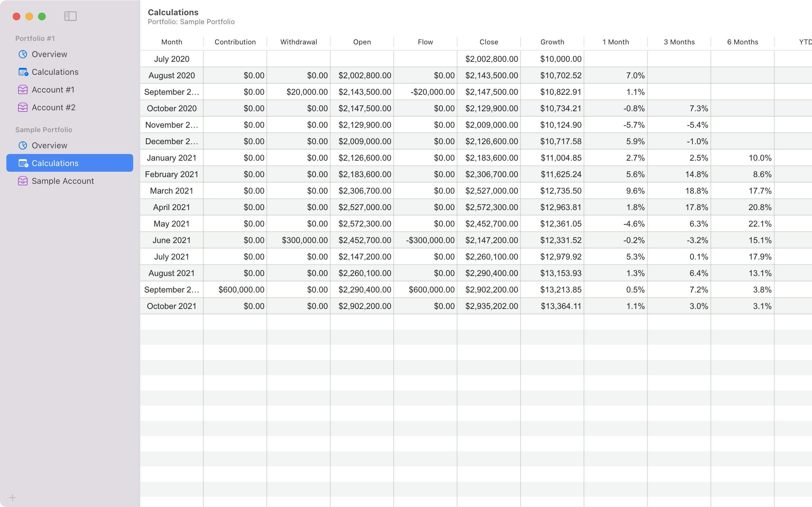Click Portfolio #1 Calculations calendar icon
The width and height of the screenshot is (812, 507).
(x=23, y=72)
